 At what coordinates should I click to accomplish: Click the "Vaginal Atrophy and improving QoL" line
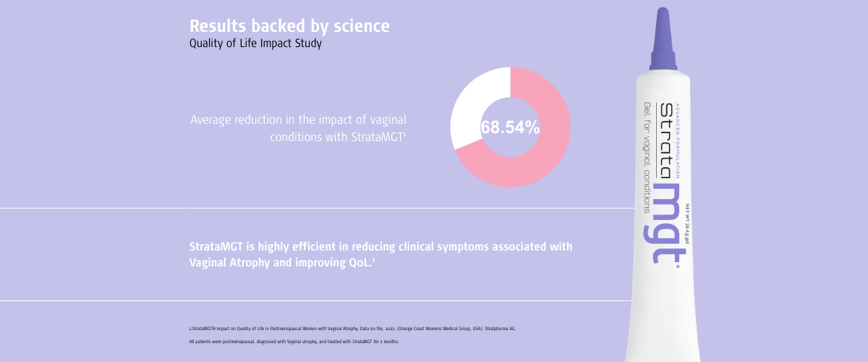pyautogui.click(x=281, y=263)
